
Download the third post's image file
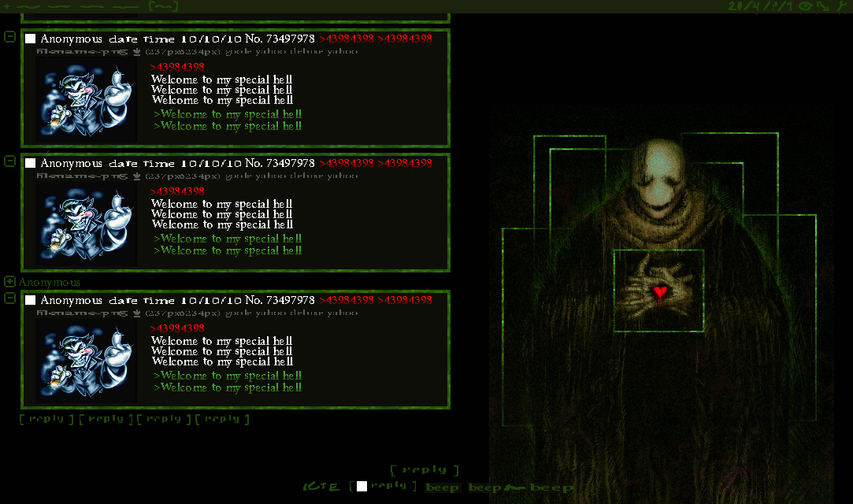coord(136,313)
